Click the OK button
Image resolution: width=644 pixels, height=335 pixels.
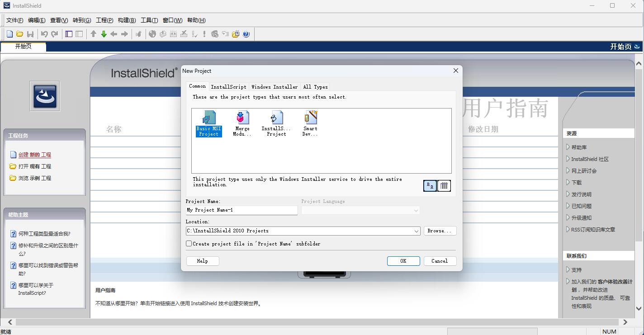coord(403,261)
